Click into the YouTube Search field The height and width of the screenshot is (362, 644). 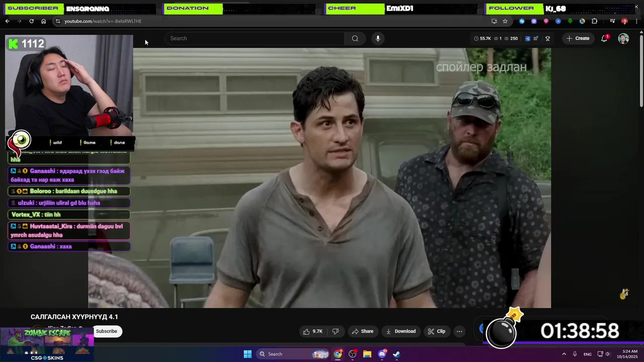click(255, 38)
